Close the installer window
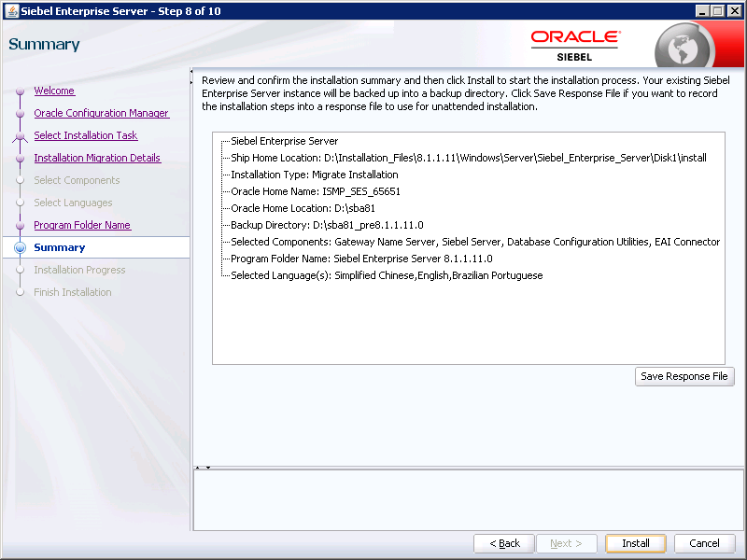The width and height of the screenshot is (747, 560). tap(734, 10)
